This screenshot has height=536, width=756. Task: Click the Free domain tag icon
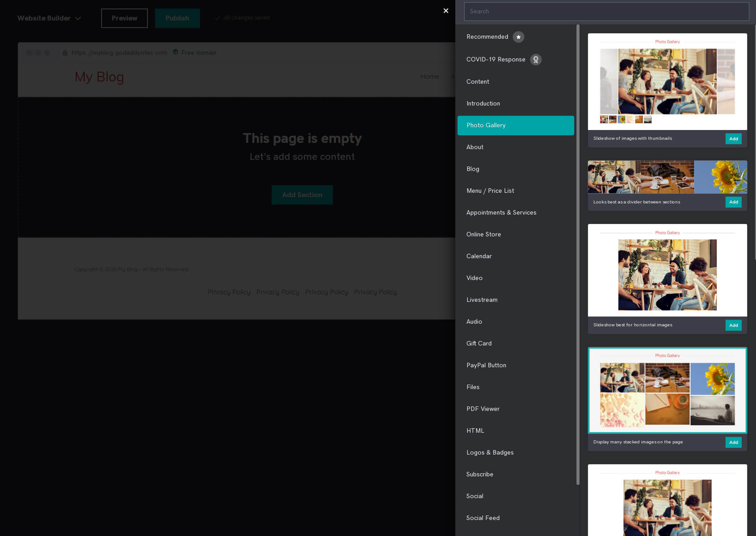(175, 52)
